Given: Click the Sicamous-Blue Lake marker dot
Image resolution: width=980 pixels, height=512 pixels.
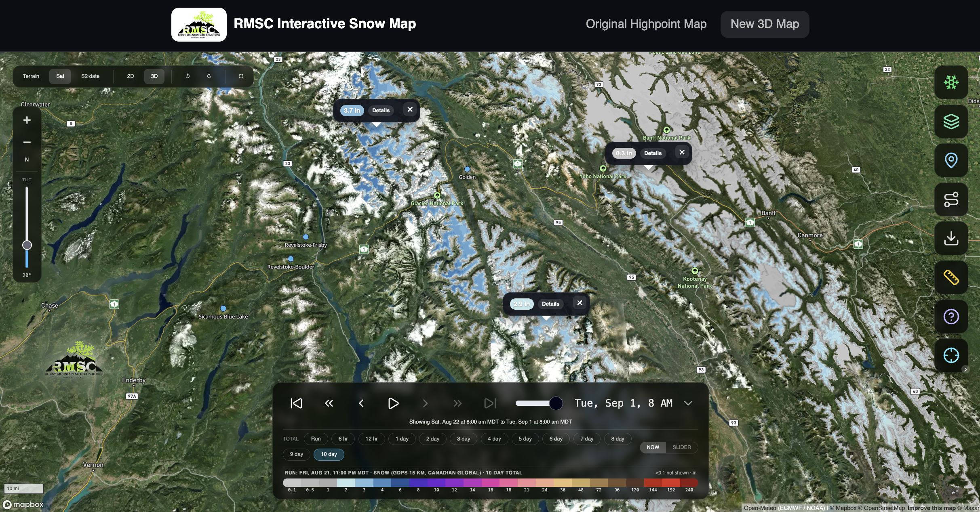Looking at the screenshot, I should pyautogui.click(x=223, y=308).
